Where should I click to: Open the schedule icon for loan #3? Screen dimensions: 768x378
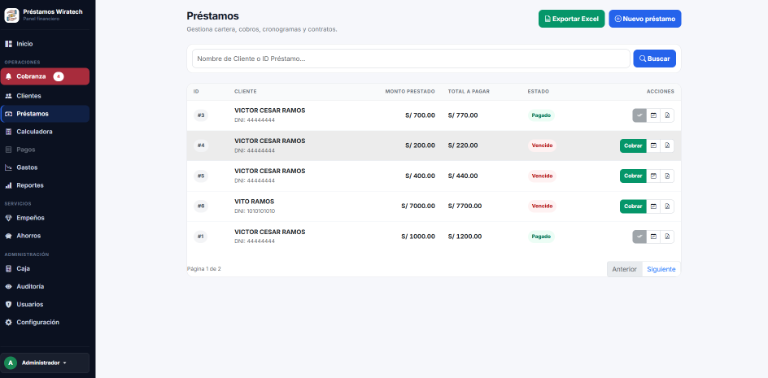point(653,116)
